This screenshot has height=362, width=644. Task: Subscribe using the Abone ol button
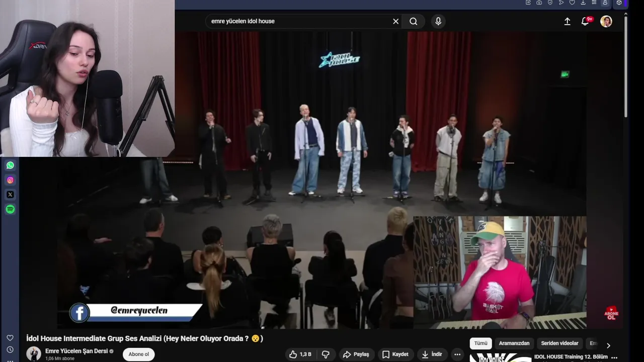pyautogui.click(x=138, y=354)
